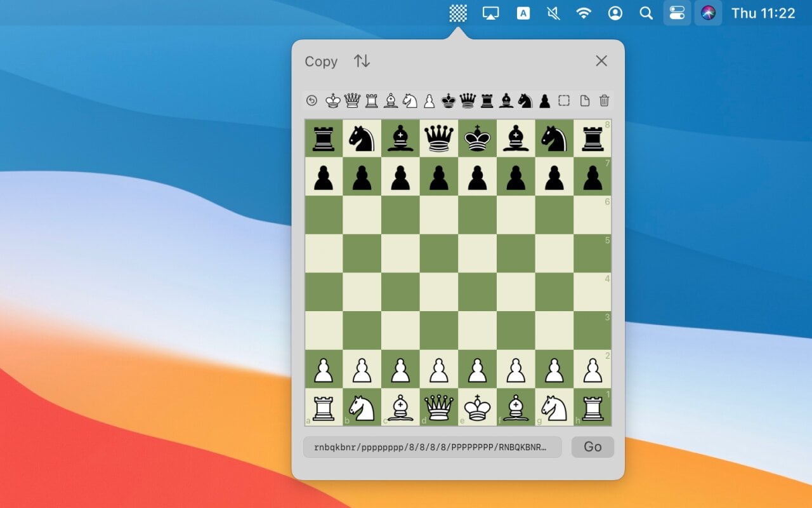Click the undo arrow icon in the toolbar
The height and width of the screenshot is (508, 812).
coord(311,100)
